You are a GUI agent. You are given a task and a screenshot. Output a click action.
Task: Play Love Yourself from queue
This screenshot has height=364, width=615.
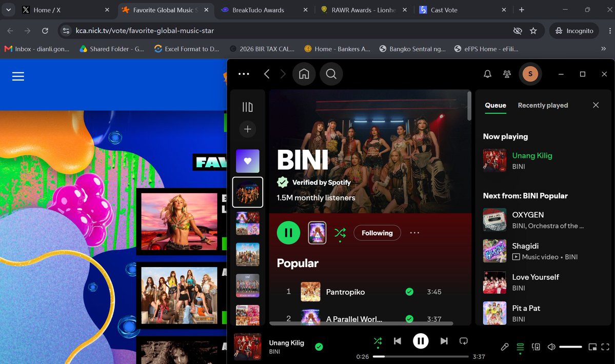point(543,282)
